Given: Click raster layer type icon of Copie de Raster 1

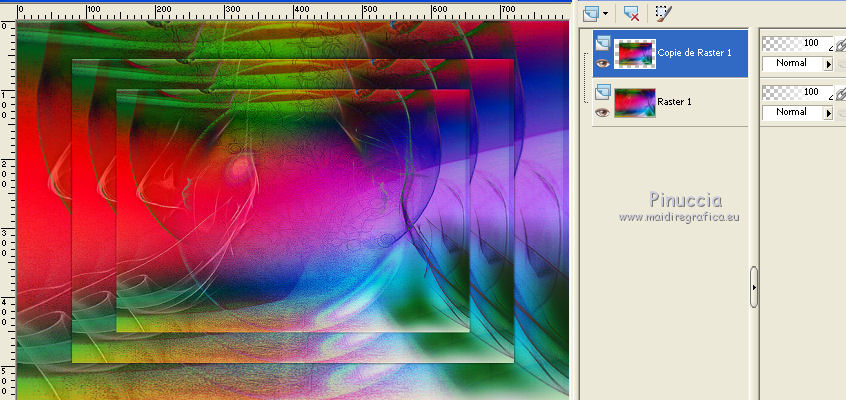Looking at the screenshot, I should coord(603,43).
